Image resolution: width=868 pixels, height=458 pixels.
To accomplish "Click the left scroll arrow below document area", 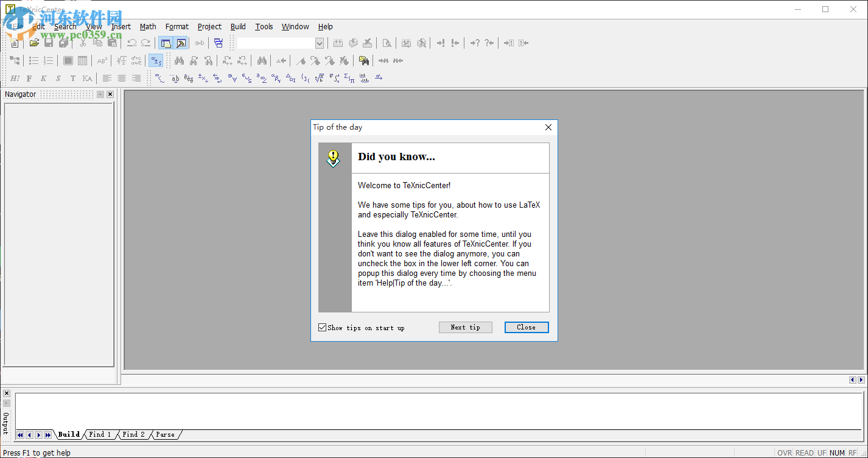I will point(853,380).
